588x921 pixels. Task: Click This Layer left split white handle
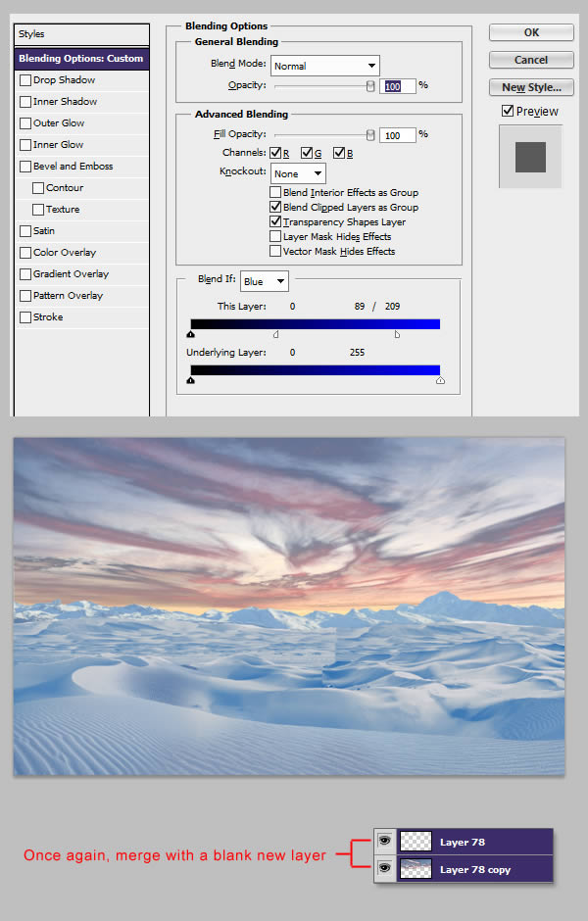(x=276, y=334)
